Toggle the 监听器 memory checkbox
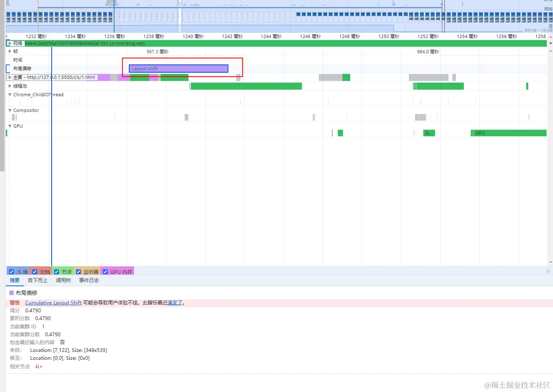Image resolution: width=553 pixels, height=392 pixels. click(78, 272)
